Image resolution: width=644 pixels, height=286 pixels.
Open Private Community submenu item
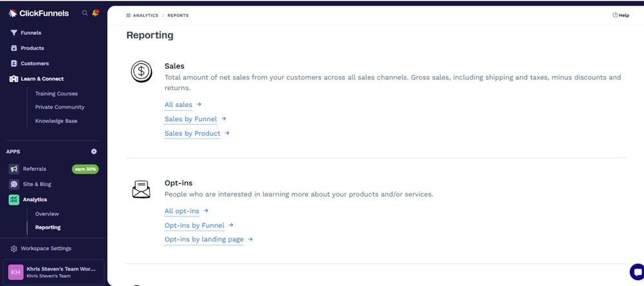click(x=60, y=107)
